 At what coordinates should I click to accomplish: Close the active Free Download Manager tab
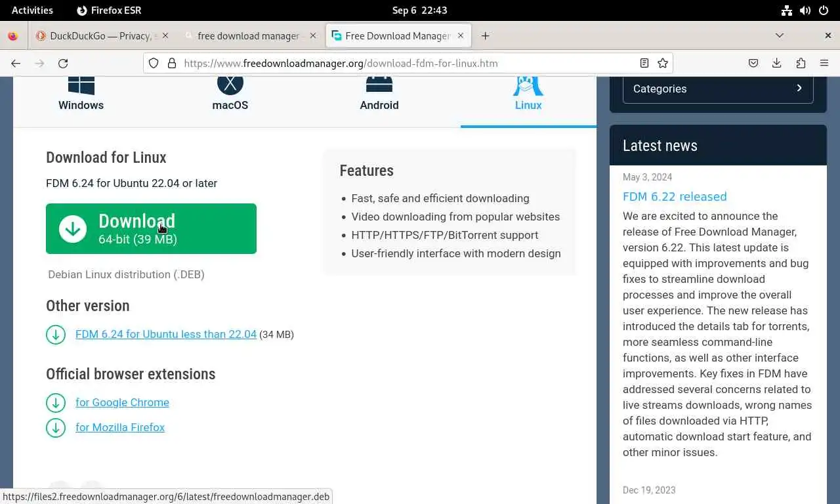coord(460,35)
